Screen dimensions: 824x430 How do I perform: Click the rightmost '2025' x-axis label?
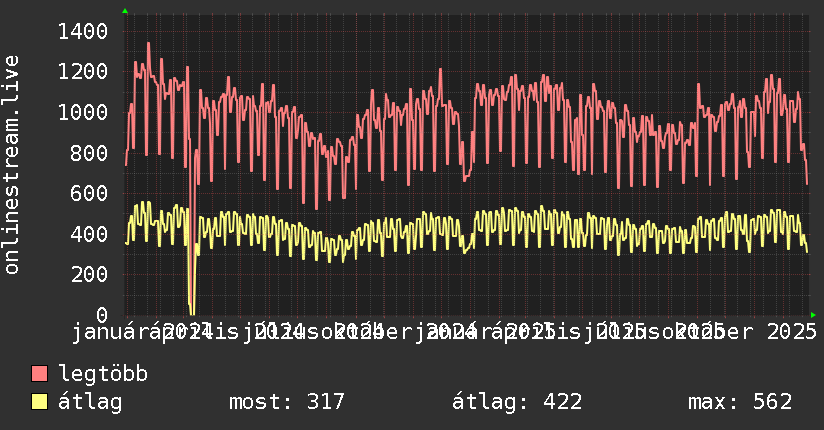click(x=792, y=332)
